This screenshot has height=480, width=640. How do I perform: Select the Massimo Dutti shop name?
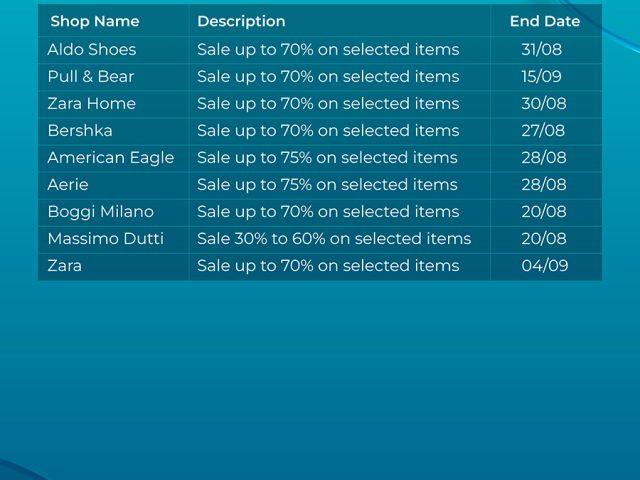tap(106, 239)
